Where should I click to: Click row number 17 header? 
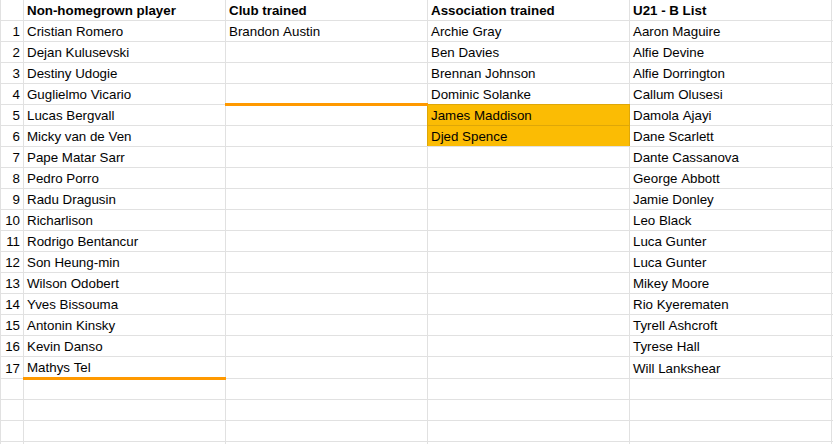point(12,368)
